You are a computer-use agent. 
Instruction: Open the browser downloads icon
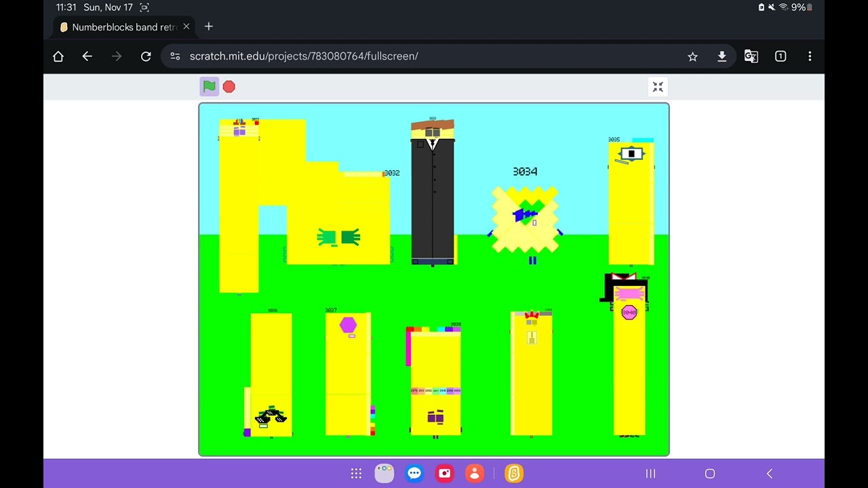pyautogui.click(x=722, y=56)
